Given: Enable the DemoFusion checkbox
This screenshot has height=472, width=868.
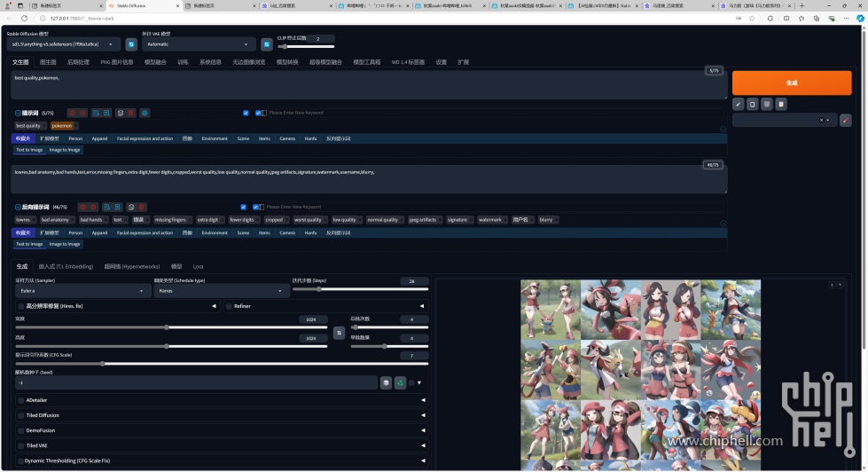Looking at the screenshot, I should pyautogui.click(x=21, y=430).
